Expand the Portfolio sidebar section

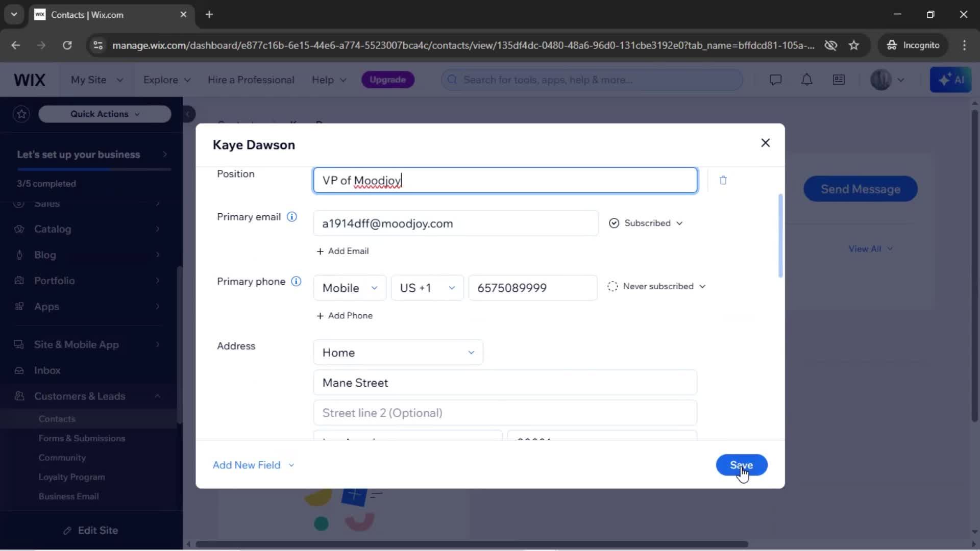[x=88, y=281]
